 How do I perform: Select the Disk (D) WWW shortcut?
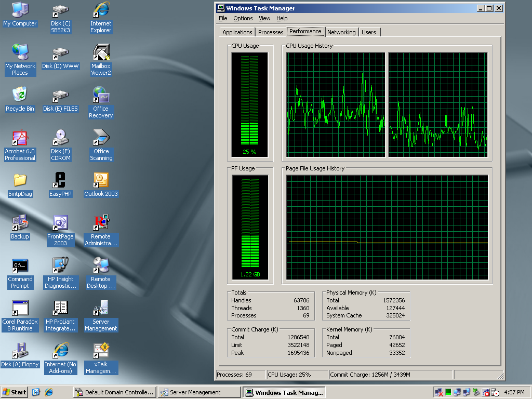tap(60, 58)
